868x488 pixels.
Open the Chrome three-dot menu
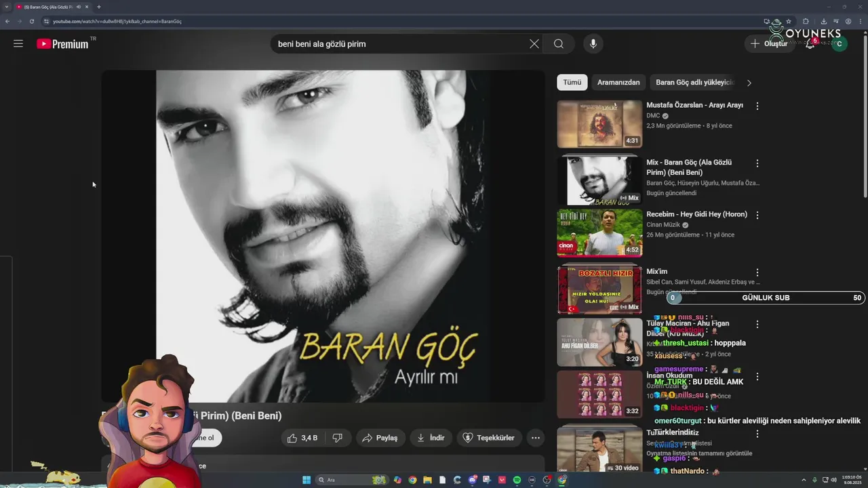[861, 21]
